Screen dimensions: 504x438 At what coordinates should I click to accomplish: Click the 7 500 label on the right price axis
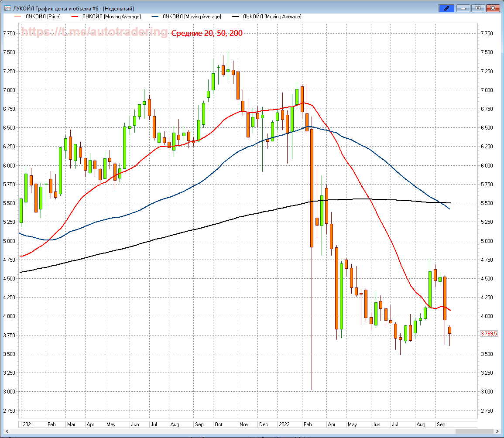[486, 52]
